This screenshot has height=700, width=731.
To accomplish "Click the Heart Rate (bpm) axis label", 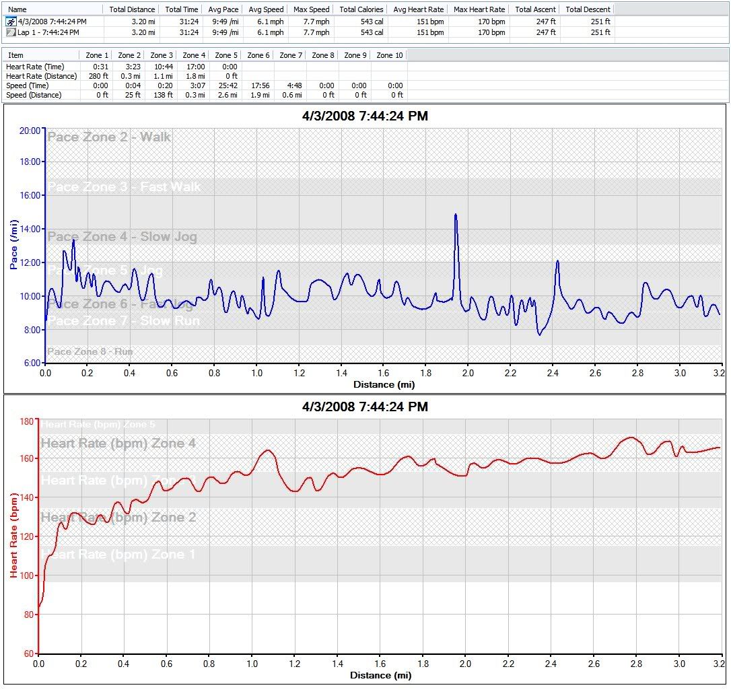I will (13, 535).
